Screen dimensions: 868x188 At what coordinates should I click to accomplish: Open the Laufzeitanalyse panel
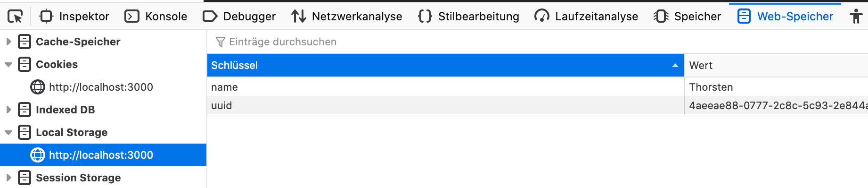[x=586, y=17]
